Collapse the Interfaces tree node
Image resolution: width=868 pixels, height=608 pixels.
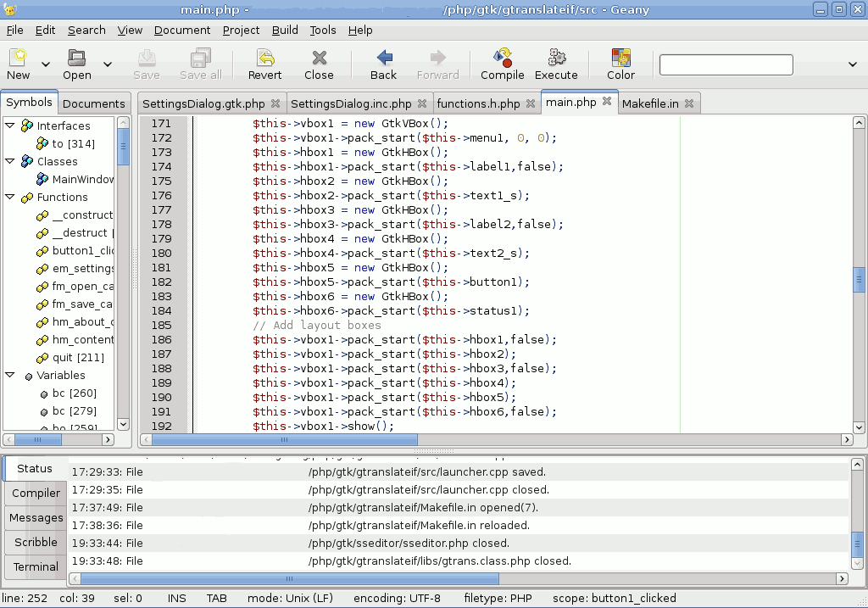[x=9, y=126]
